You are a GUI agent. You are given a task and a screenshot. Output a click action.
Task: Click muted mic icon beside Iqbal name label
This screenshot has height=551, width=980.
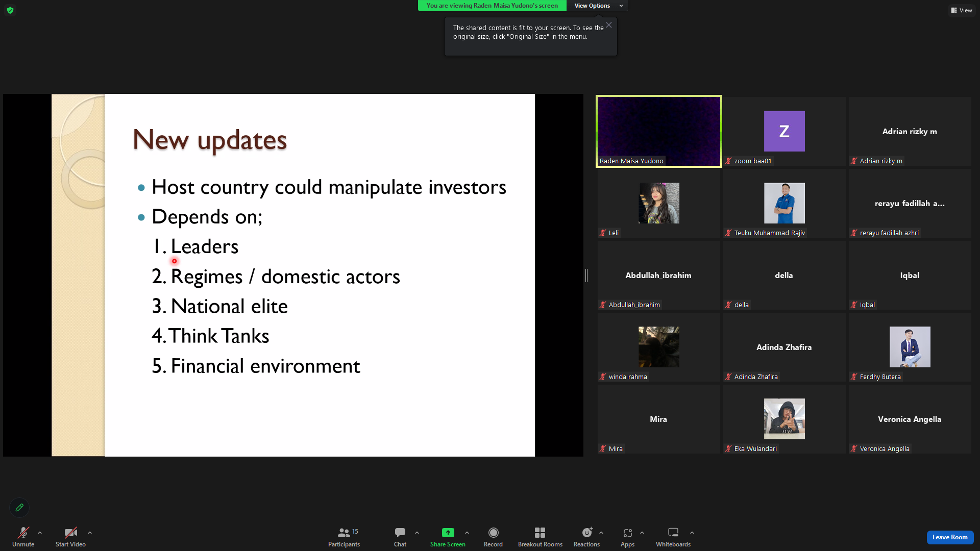(854, 305)
